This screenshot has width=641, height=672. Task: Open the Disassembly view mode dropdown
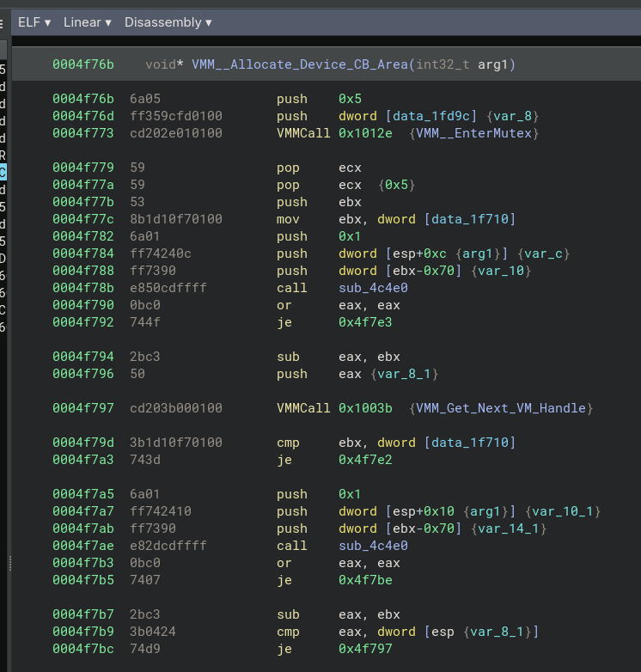coord(168,22)
